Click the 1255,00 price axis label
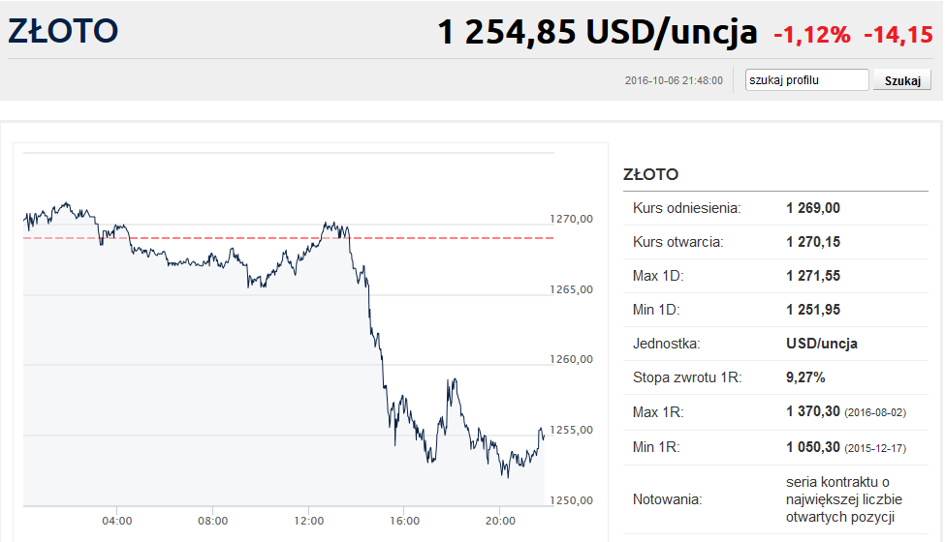 [x=571, y=430]
